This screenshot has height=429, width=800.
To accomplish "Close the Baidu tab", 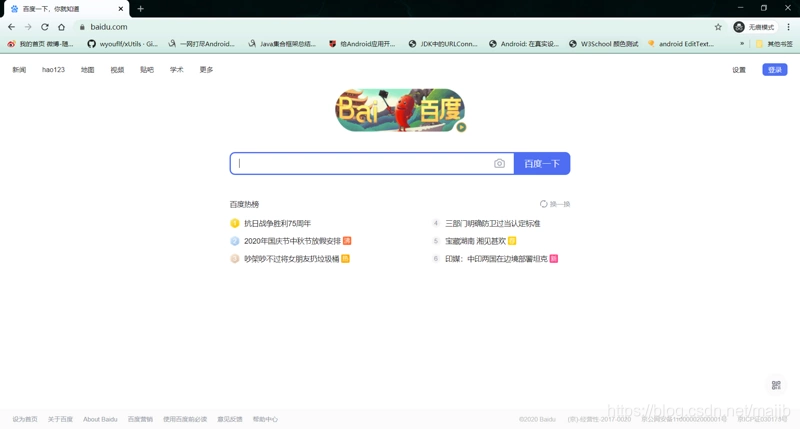I will [x=121, y=9].
